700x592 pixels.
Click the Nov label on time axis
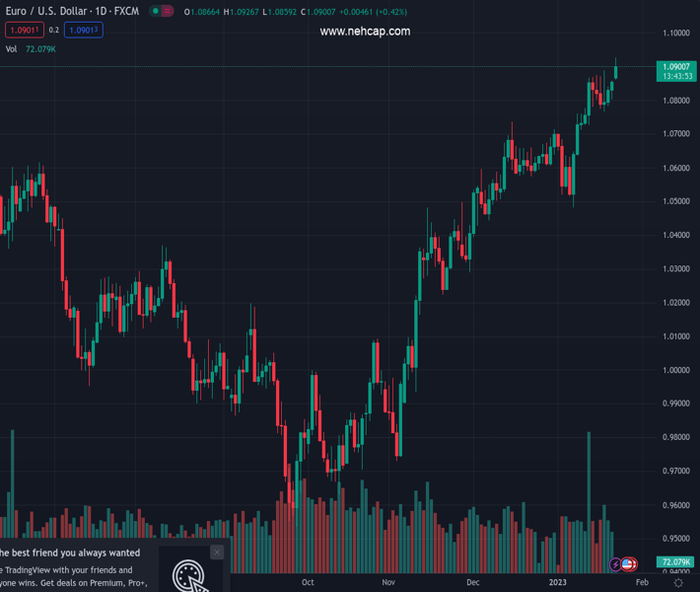[x=388, y=582]
